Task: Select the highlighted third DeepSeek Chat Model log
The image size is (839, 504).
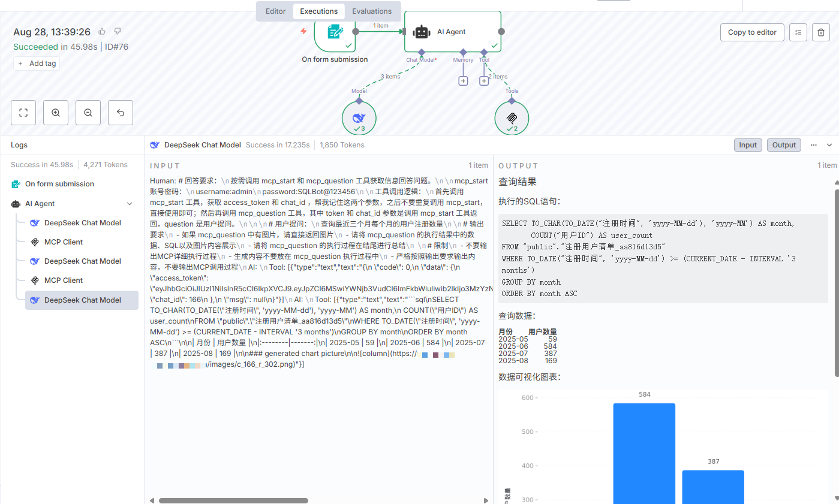Action: (82, 300)
